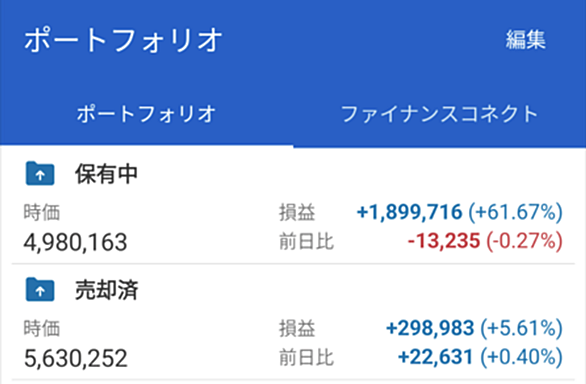Tap 保有中 day change -13,235 figure
Screen dimensions: 586x384
point(444,240)
